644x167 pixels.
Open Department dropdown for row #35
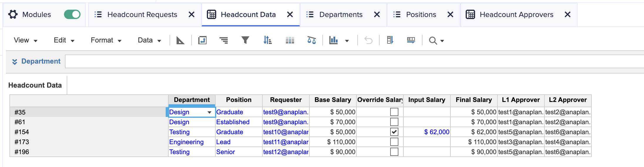[x=209, y=112]
